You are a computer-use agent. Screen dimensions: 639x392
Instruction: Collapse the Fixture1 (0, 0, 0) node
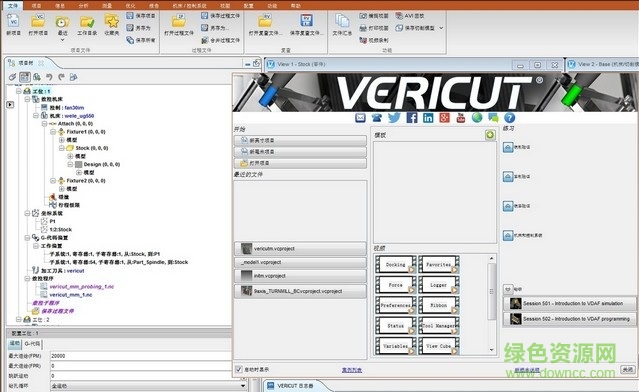coord(53,132)
